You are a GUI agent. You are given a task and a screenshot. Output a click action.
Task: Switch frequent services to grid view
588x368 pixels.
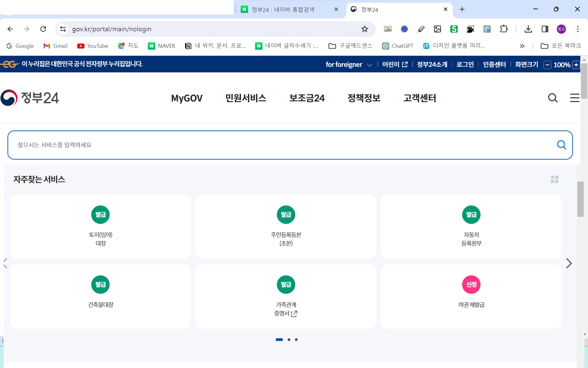[554, 179]
